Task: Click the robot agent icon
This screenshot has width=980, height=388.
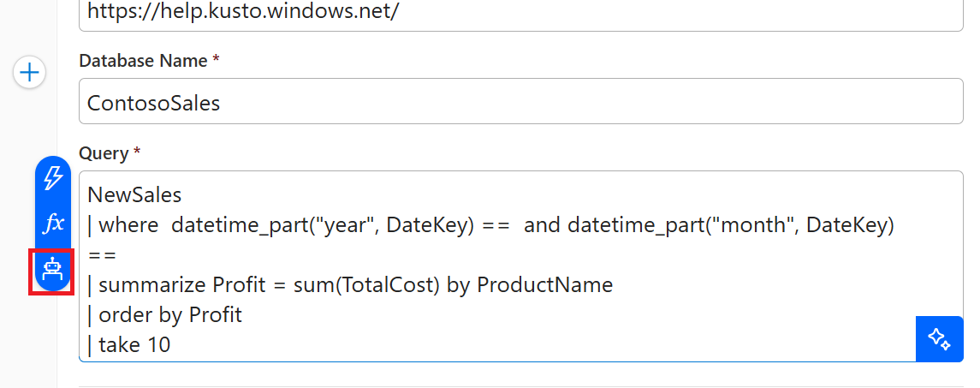Action: coord(54,271)
